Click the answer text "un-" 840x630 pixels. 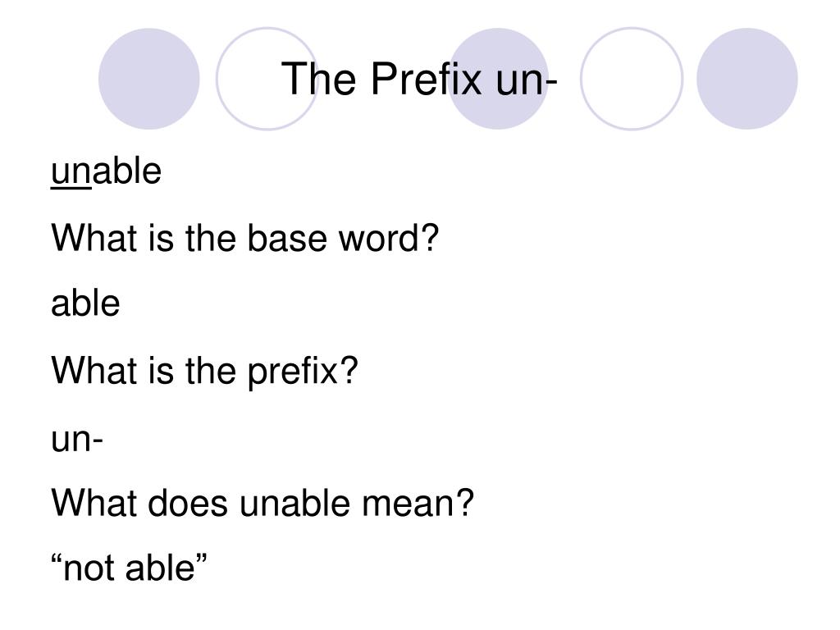pos(76,440)
